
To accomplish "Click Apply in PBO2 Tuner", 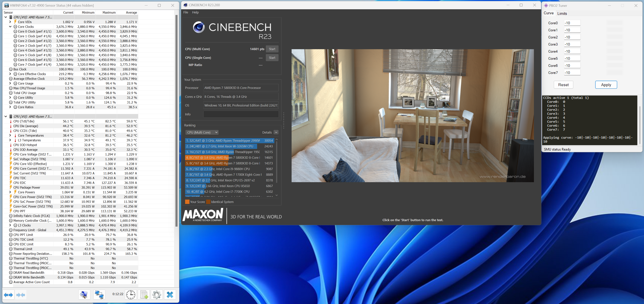I will (x=606, y=85).
